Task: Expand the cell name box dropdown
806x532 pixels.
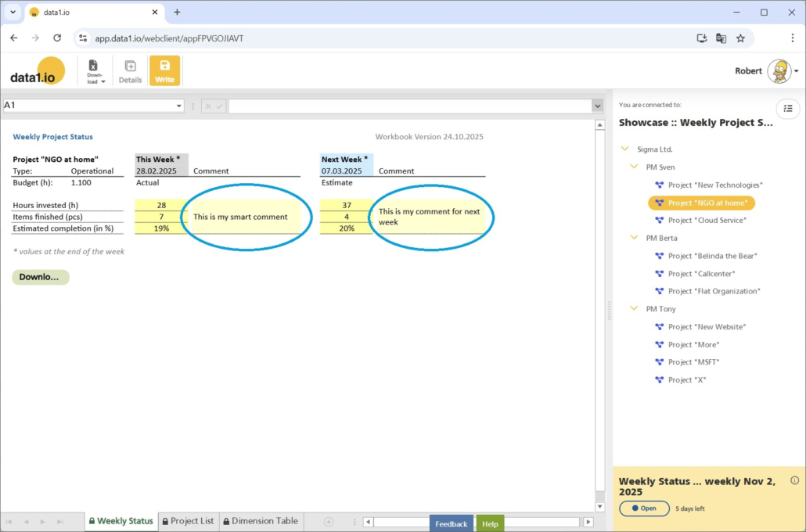Action: tap(179, 106)
